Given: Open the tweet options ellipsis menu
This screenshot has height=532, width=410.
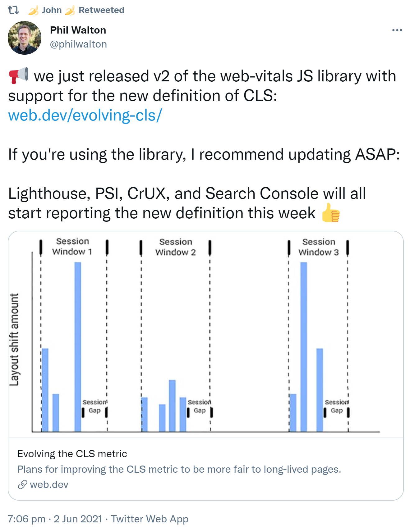Looking at the screenshot, I should tap(397, 30).
